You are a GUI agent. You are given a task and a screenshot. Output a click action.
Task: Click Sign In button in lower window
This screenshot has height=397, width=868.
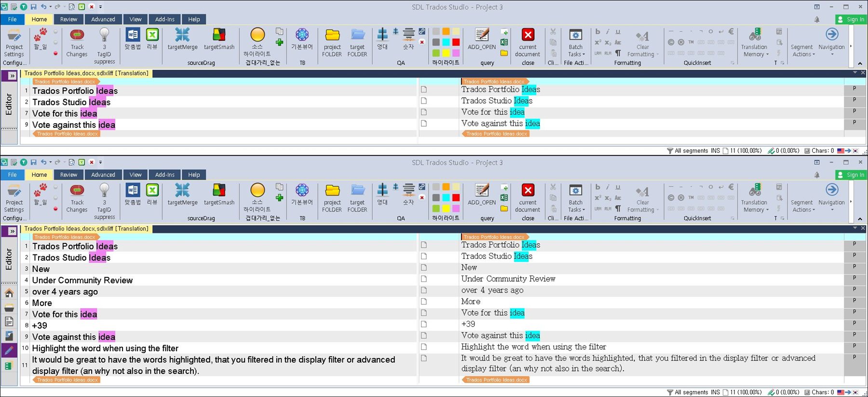point(851,175)
